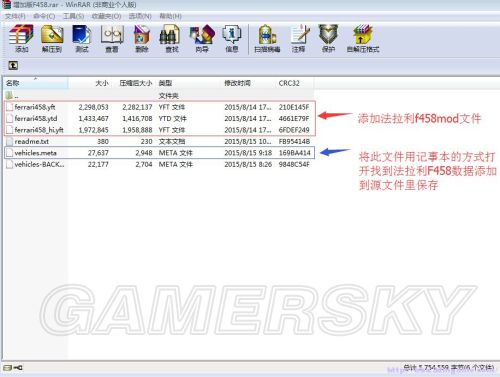
Task: Click the WinRAR title bar app icon
Action: coord(6,5)
